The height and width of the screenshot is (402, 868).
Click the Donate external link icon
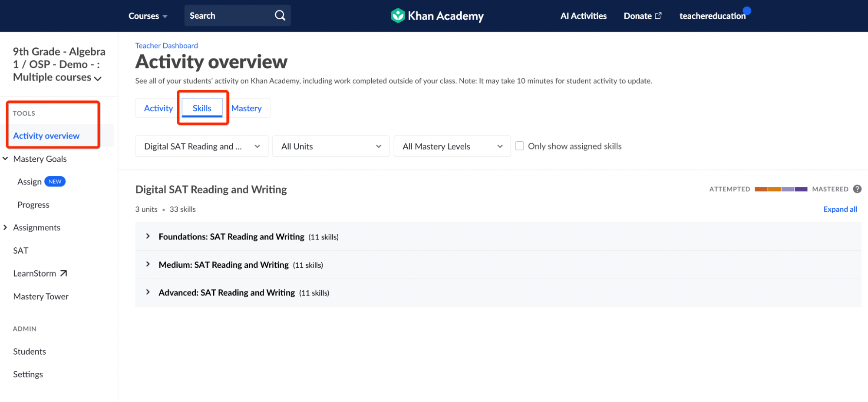[x=658, y=16]
